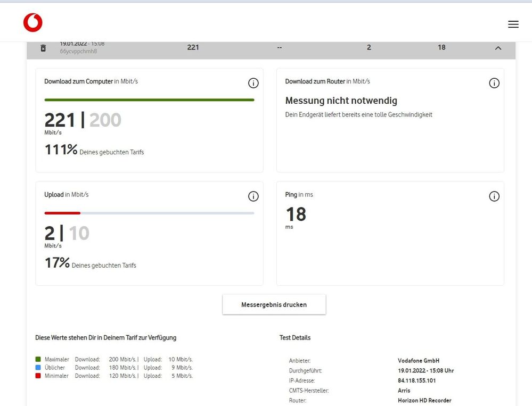Click the large 18 ms ping value
The height and width of the screenshot is (406, 532).
[296, 214]
